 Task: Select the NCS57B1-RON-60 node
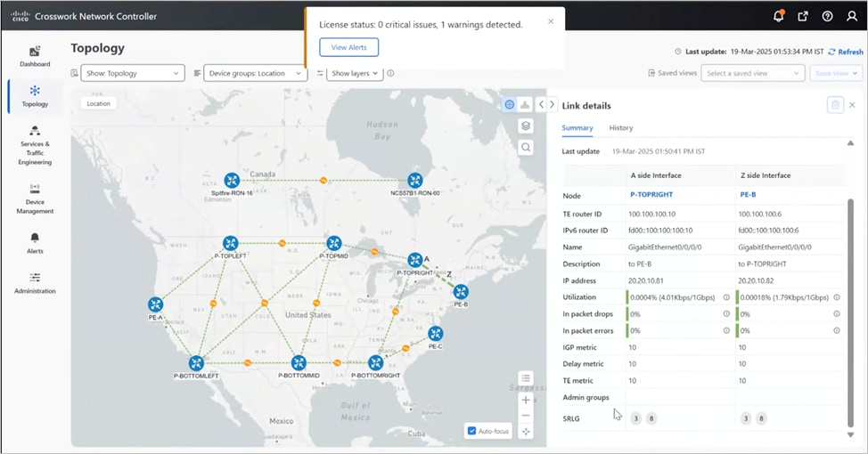coord(414,181)
